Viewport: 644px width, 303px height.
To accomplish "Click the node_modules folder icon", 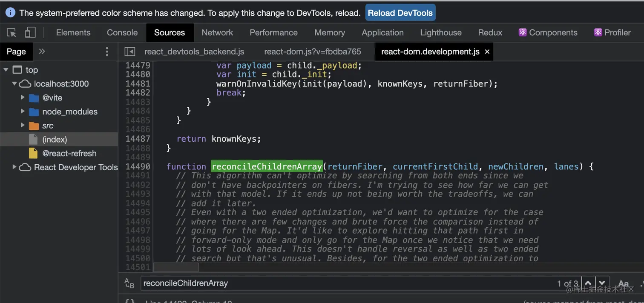I will pyautogui.click(x=34, y=112).
